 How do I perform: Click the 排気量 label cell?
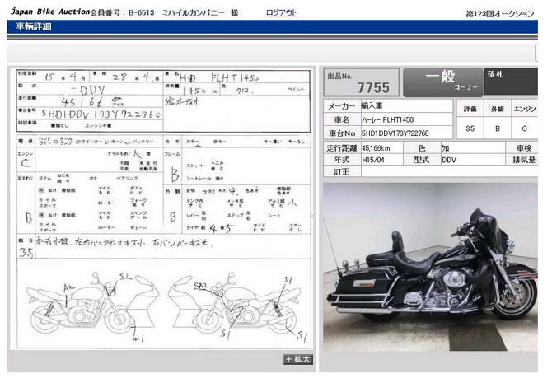coord(522,160)
